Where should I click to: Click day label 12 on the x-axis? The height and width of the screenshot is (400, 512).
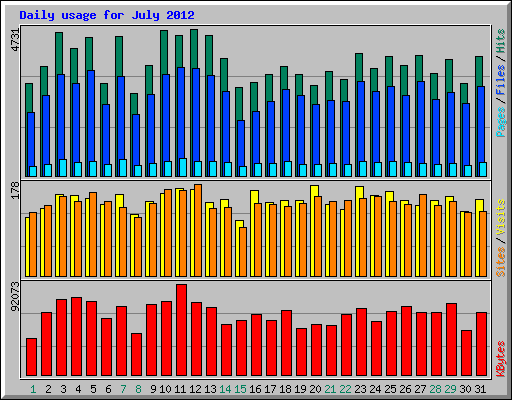195,389
